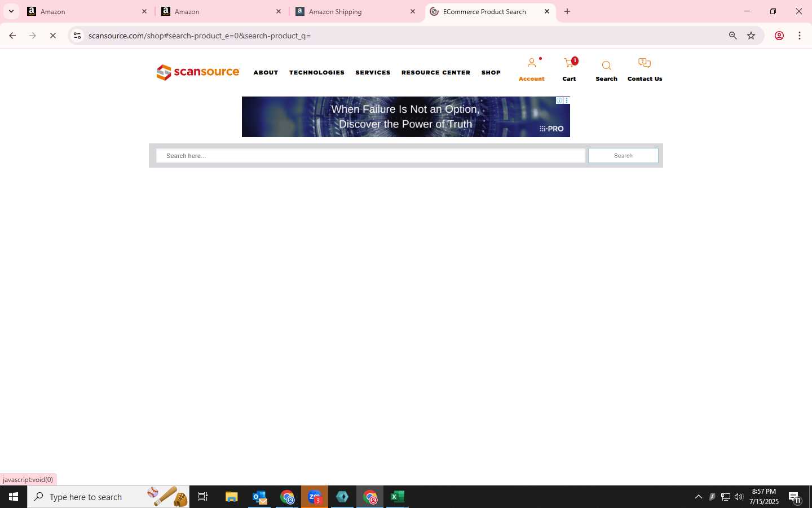Launch Outlook from taskbar
This screenshot has width=812, height=508.
click(259, 497)
